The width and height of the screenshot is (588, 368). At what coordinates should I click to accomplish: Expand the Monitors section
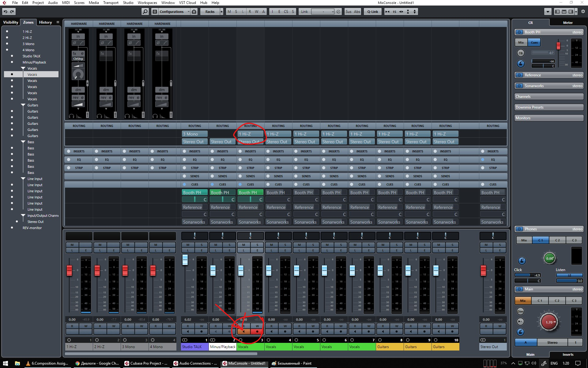pos(548,118)
